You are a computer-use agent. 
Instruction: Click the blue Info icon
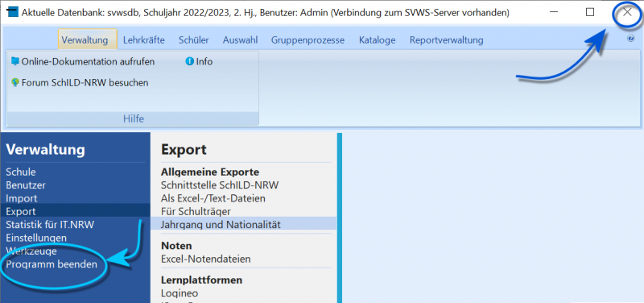click(189, 62)
